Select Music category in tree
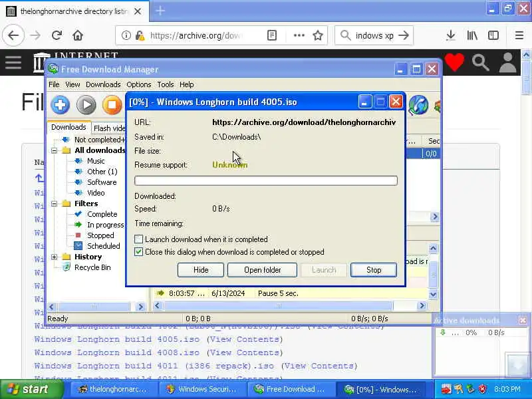 (x=96, y=161)
